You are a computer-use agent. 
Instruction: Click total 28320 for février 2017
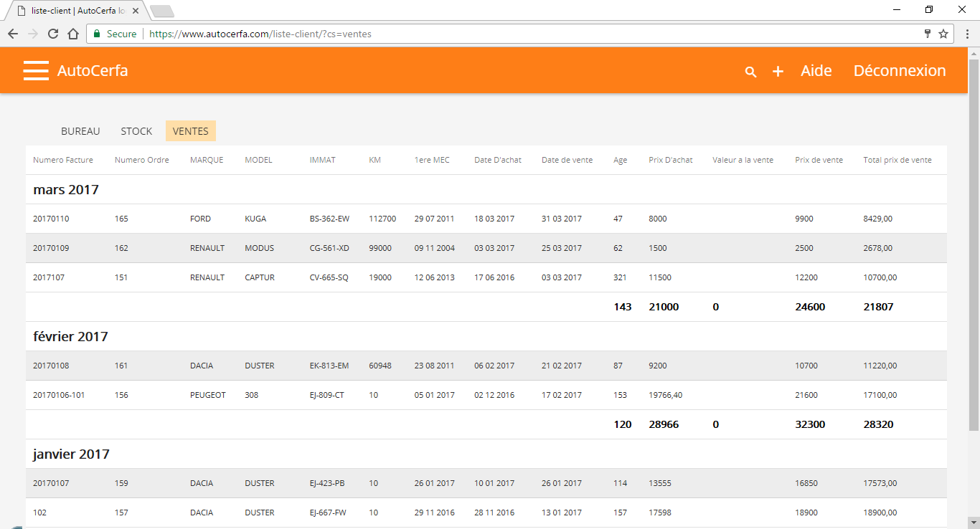click(878, 424)
